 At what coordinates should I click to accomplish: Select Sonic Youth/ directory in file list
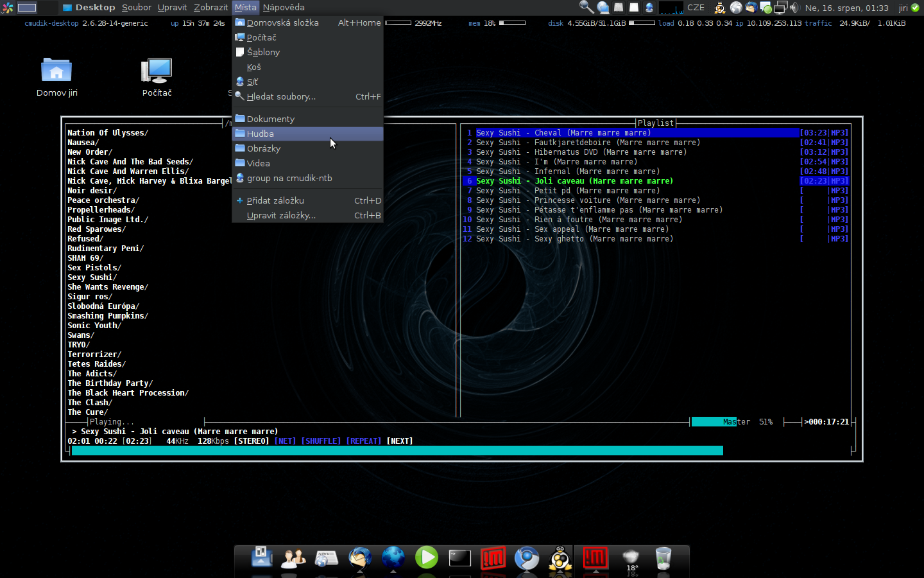point(94,326)
